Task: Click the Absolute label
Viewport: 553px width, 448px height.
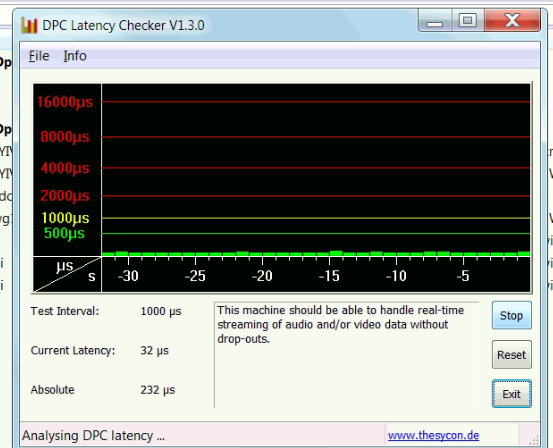Action: coord(53,390)
